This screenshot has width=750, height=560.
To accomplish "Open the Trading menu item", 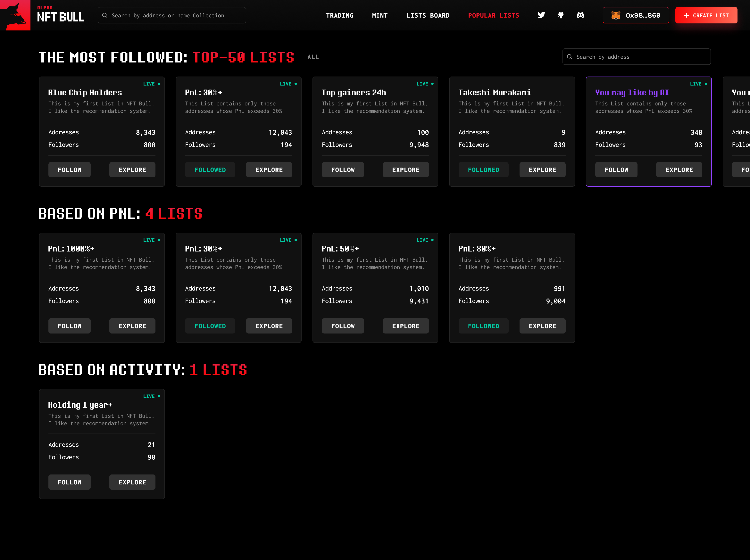I will 339,15.
